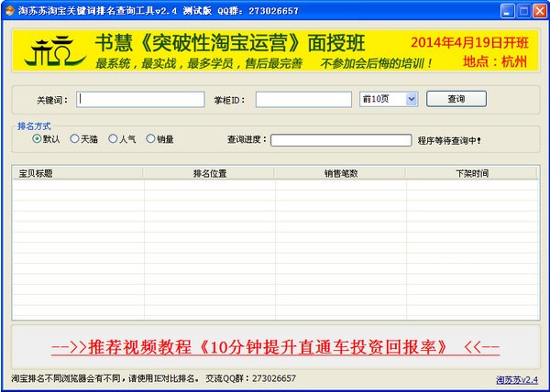Viewport: 550px width, 392px height.
Task: Sort by 排名位置 column header
Action: coord(209,173)
